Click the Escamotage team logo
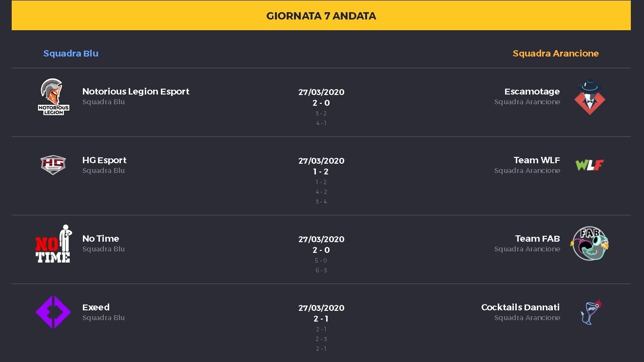The image size is (644, 362). 590,97
